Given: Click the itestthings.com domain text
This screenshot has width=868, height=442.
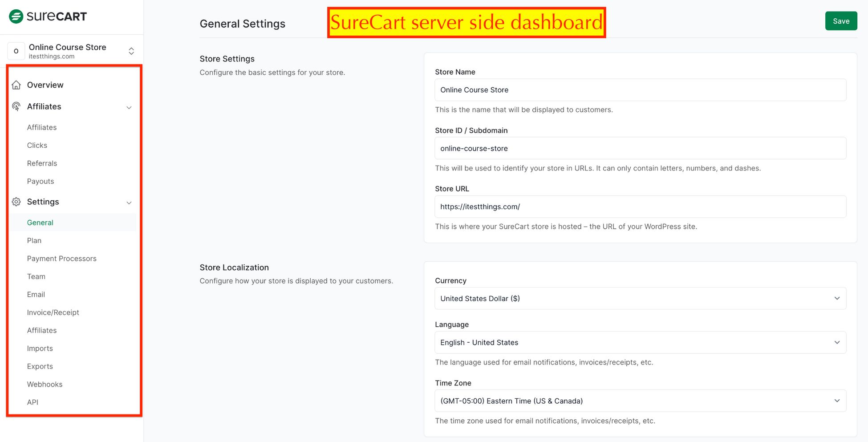Looking at the screenshot, I should point(52,57).
